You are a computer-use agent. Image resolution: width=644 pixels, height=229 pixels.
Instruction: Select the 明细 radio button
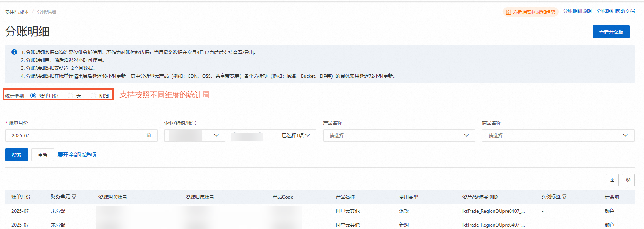[x=93, y=96]
